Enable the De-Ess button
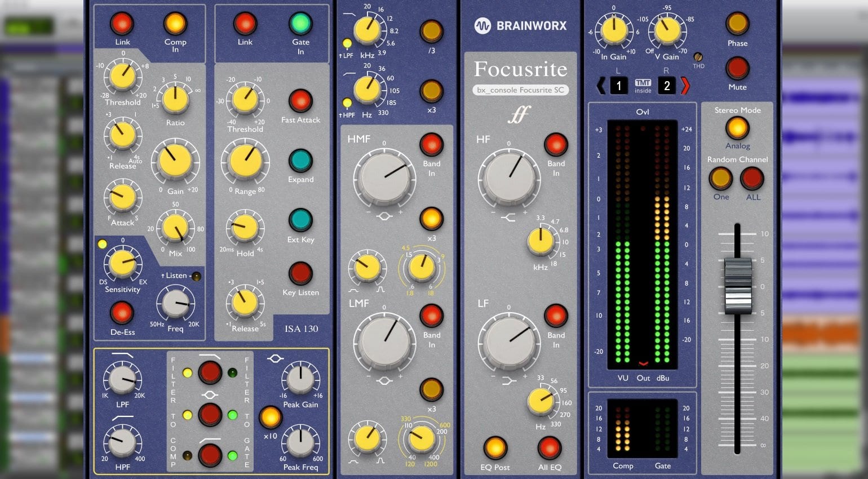 pyautogui.click(x=122, y=312)
